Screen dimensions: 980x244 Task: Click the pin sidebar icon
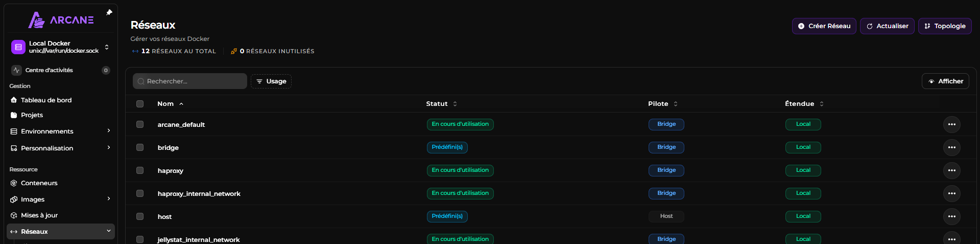(x=109, y=12)
